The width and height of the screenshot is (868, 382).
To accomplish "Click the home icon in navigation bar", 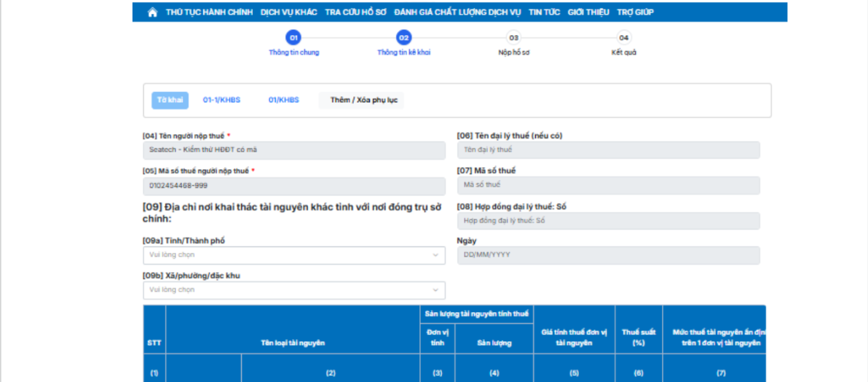I will pos(152,12).
